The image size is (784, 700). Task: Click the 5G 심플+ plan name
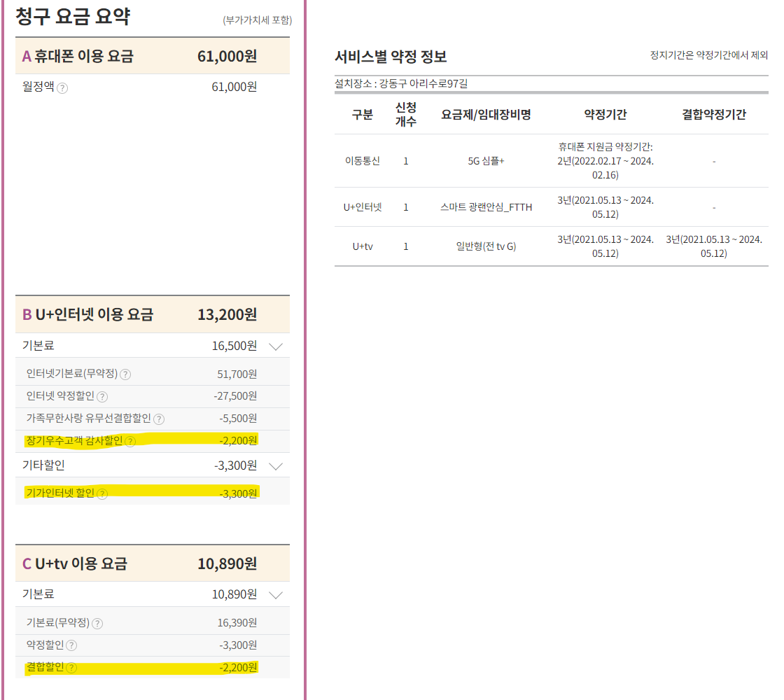click(x=486, y=161)
